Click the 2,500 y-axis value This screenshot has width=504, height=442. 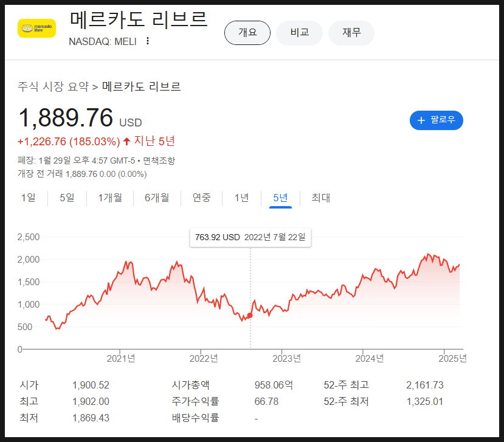coord(29,237)
